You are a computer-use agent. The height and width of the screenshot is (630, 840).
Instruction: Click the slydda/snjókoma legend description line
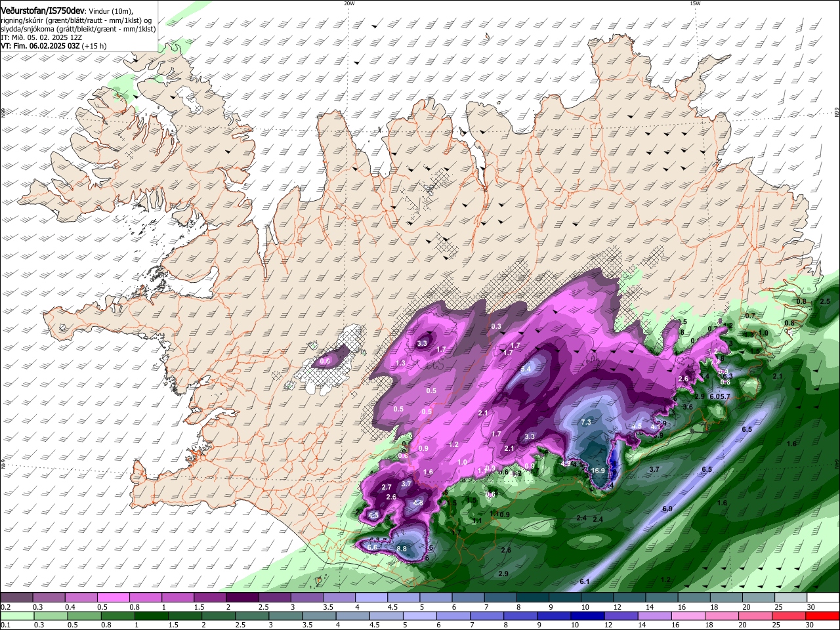(78, 29)
